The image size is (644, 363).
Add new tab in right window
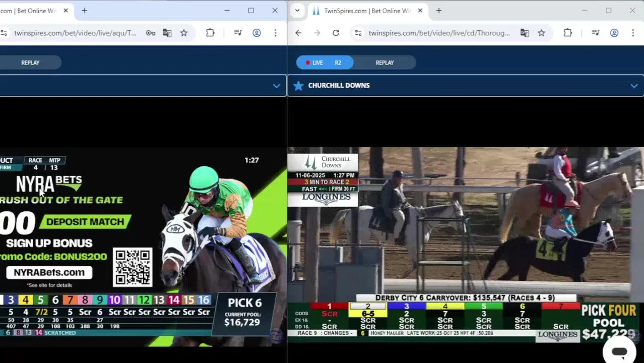pos(438,10)
